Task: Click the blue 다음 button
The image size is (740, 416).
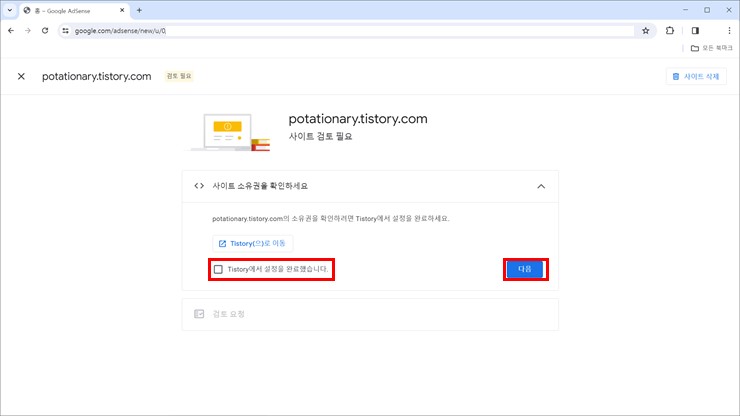Action: [x=525, y=269]
